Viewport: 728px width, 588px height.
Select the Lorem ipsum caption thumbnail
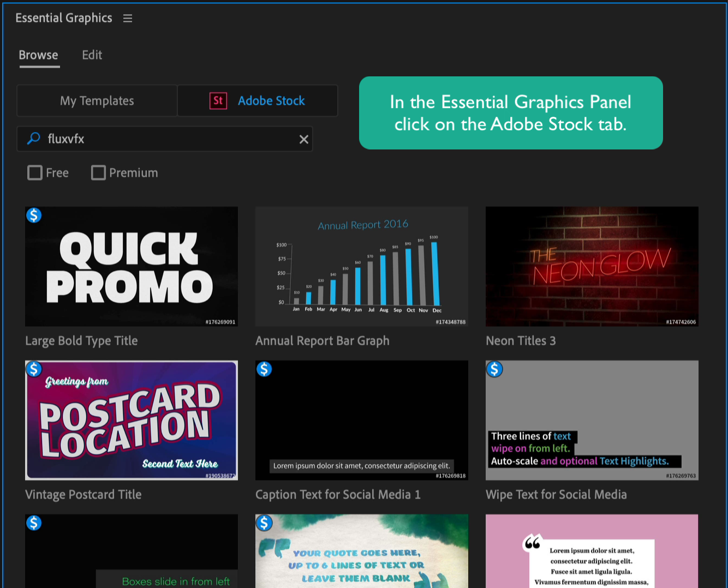[362, 421]
